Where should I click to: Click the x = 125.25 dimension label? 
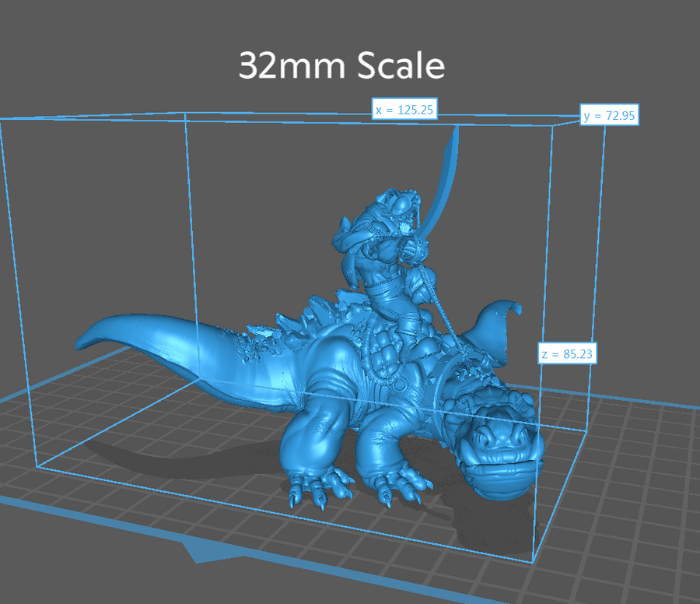coord(404,111)
